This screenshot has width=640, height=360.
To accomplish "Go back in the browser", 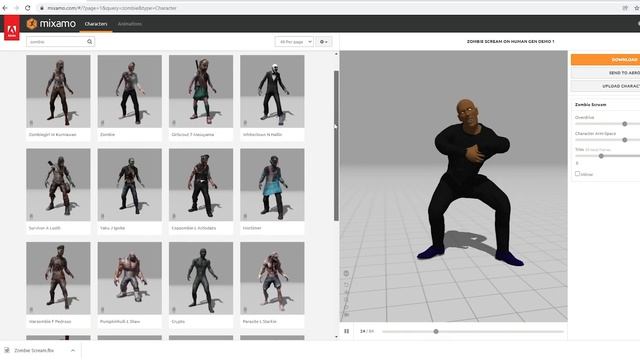I will click(5, 8).
